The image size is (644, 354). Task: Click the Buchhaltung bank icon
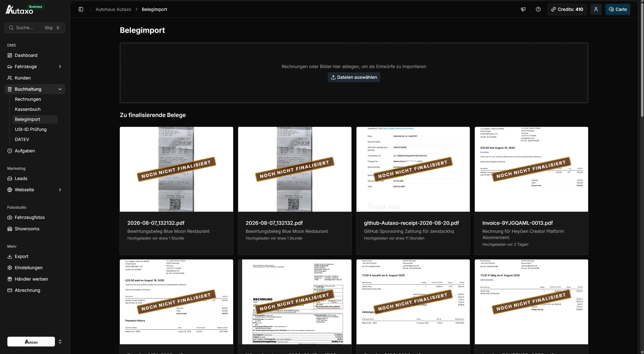[x=10, y=89]
